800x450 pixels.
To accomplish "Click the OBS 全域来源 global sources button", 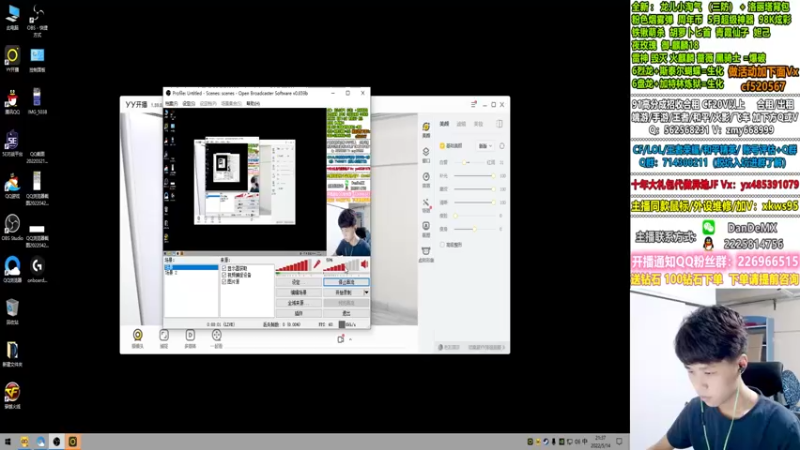I will click(x=298, y=303).
